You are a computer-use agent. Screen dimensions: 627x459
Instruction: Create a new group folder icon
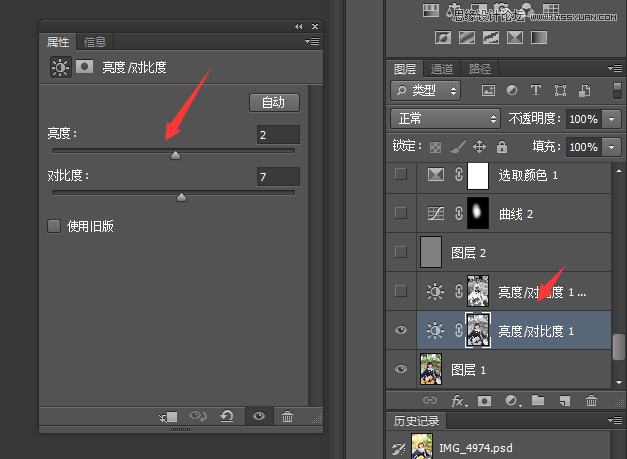[538, 400]
